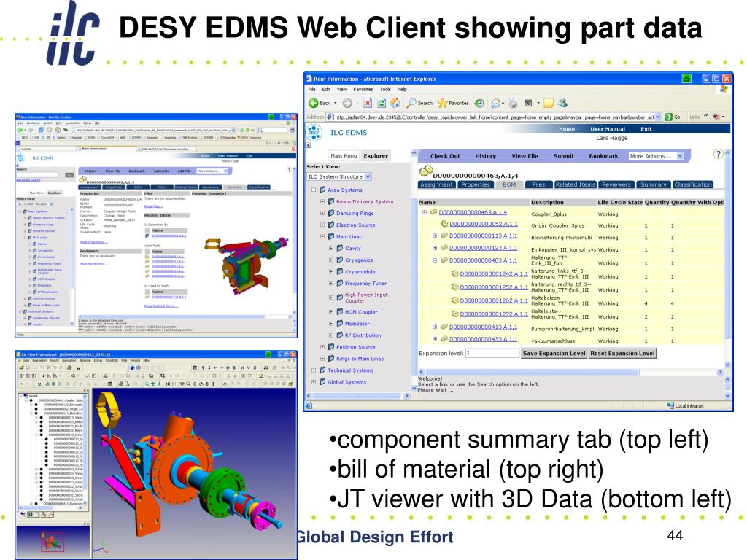Expand the Damping Rings node

(x=322, y=214)
